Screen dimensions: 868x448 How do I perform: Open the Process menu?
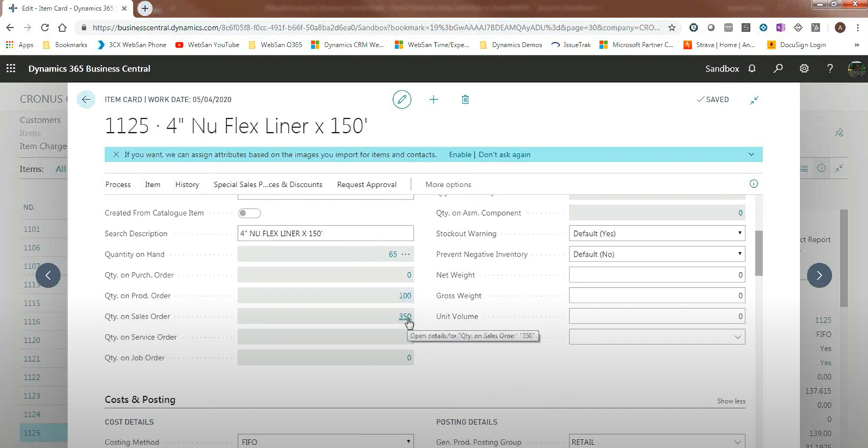pyautogui.click(x=118, y=184)
